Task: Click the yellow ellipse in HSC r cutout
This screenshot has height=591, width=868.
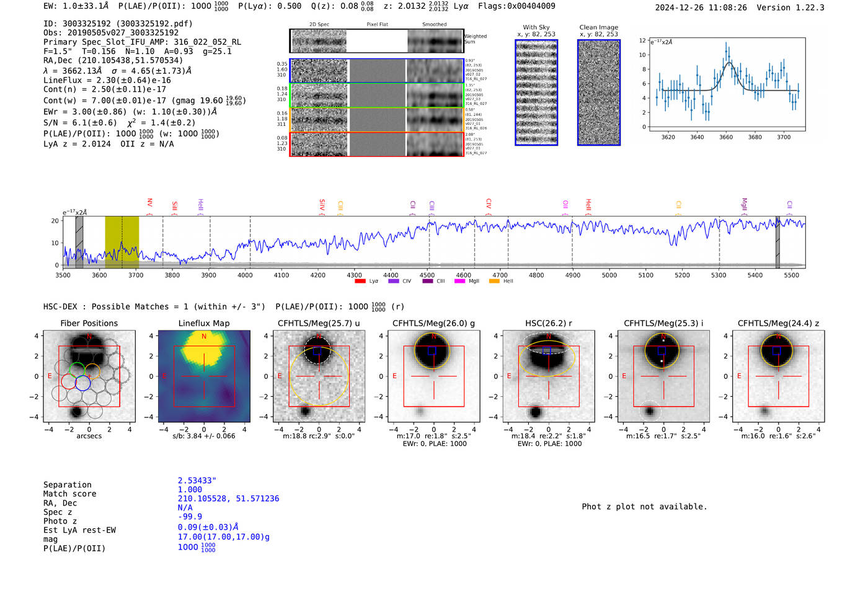Action: pos(547,358)
